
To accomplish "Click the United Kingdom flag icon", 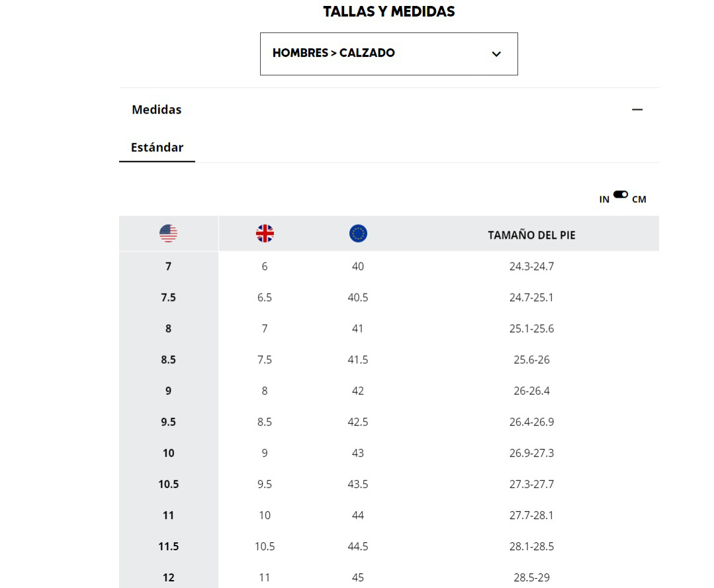I will coord(265,233).
